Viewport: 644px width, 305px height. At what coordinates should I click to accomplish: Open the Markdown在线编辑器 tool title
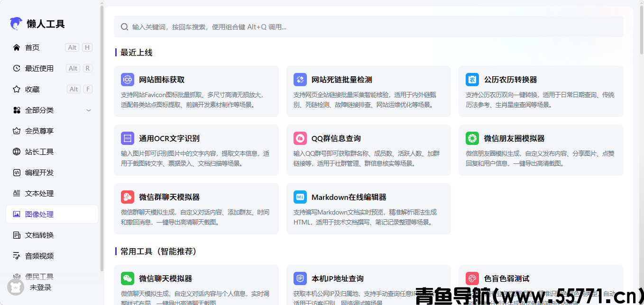click(349, 197)
